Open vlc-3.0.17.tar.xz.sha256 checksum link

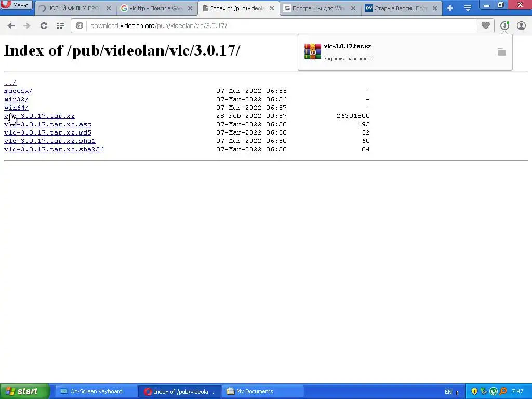(x=54, y=149)
